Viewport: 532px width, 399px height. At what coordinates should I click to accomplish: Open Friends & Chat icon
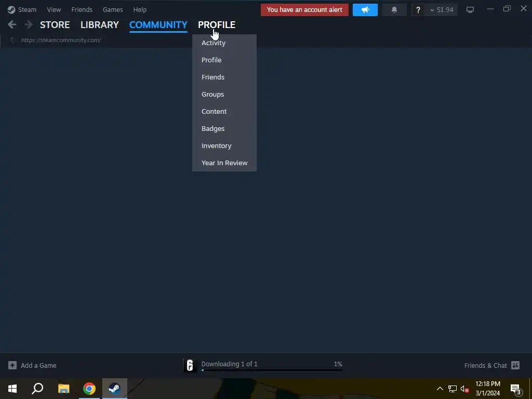click(515, 365)
